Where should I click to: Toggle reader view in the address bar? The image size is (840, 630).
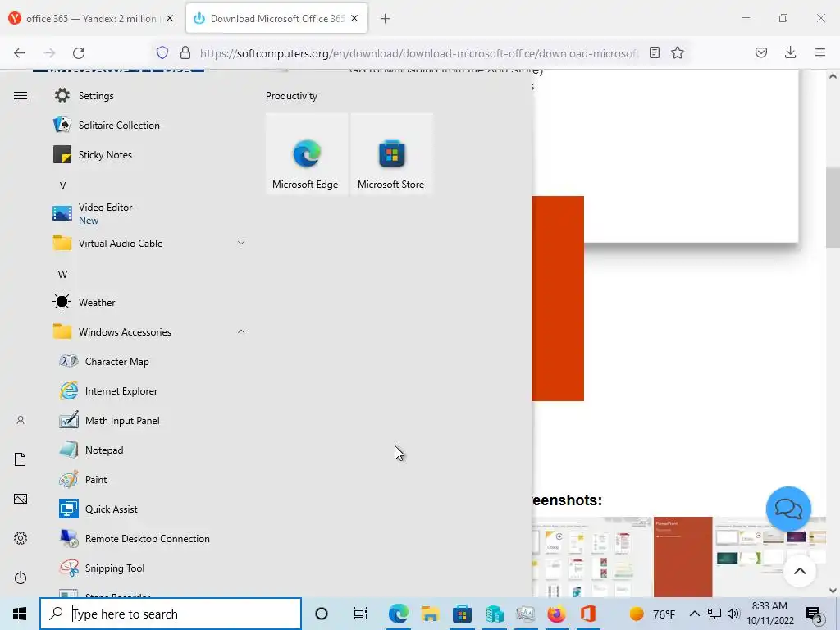click(x=654, y=52)
